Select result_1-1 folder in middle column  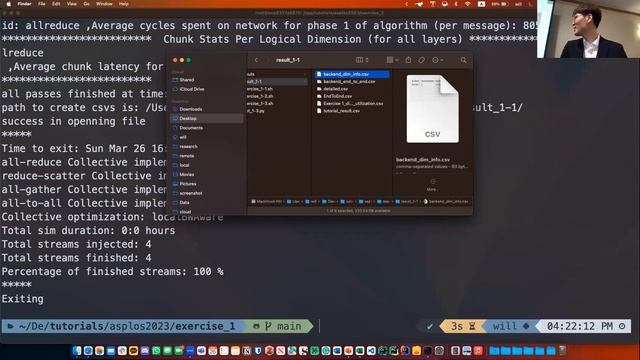tap(277, 82)
